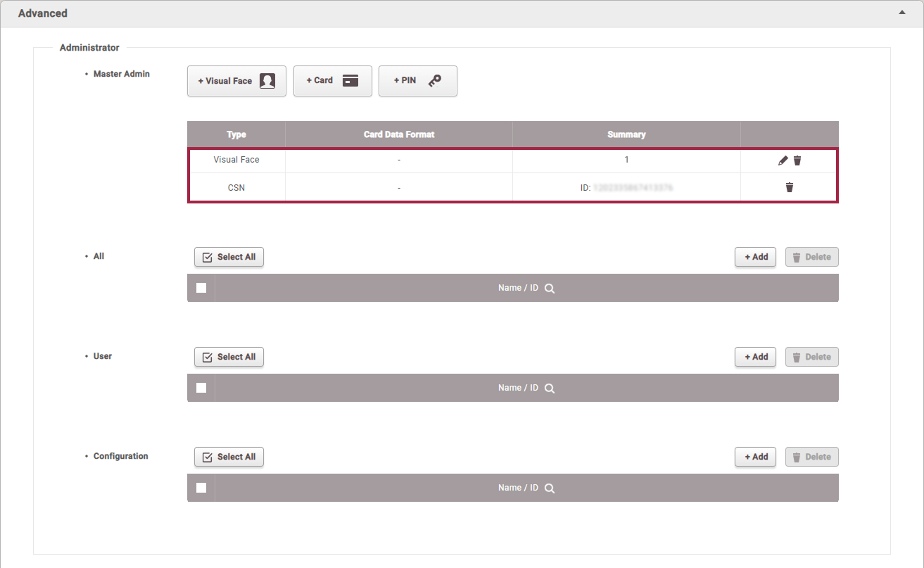This screenshot has height=568, width=924.
Task: Click Delete in the All section
Action: point(811,257)
